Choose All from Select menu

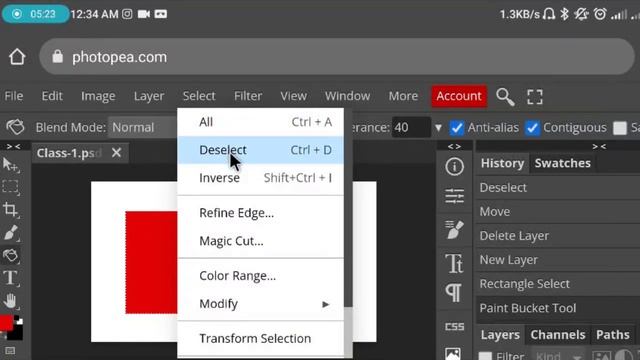click(260, 122)
